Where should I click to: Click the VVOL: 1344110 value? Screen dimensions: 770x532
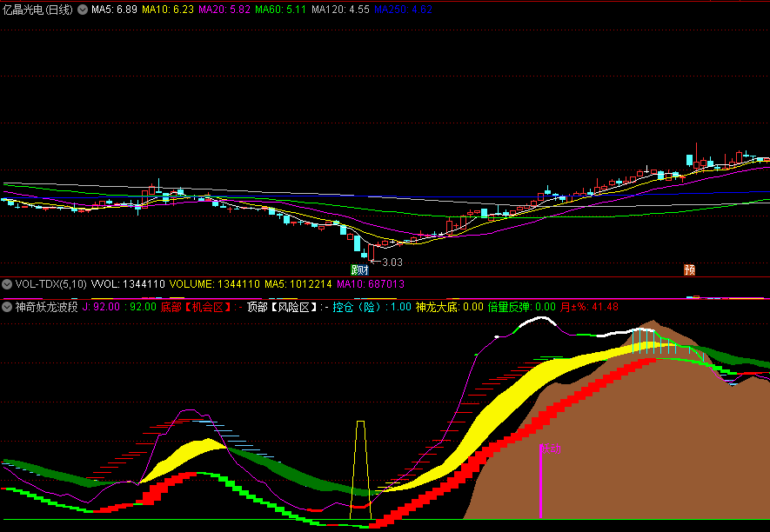tap(128, 284)
